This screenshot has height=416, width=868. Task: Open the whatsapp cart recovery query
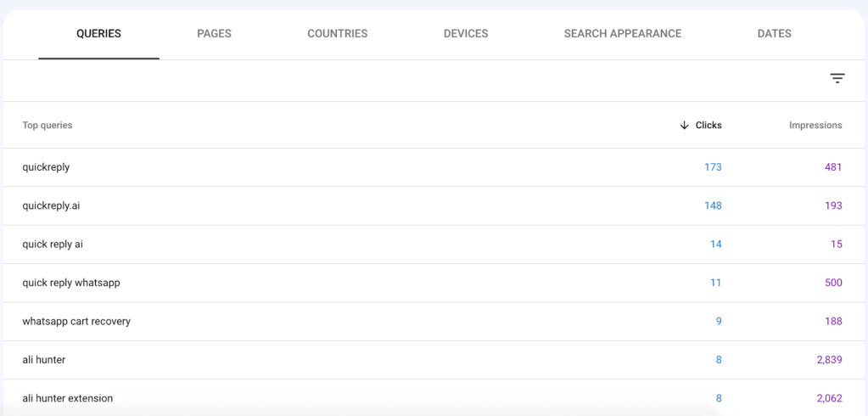pos(76,322)
